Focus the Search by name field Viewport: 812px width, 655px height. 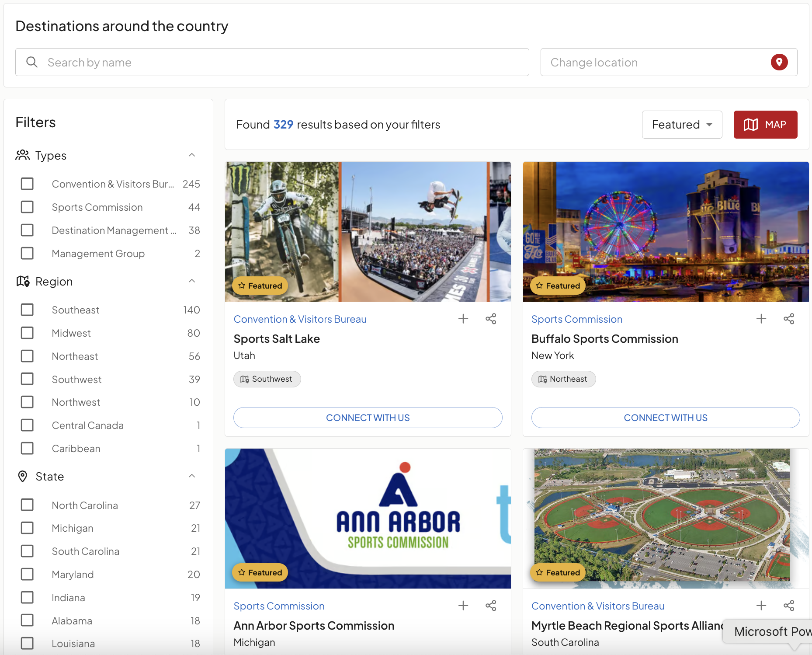coord(272,62)
